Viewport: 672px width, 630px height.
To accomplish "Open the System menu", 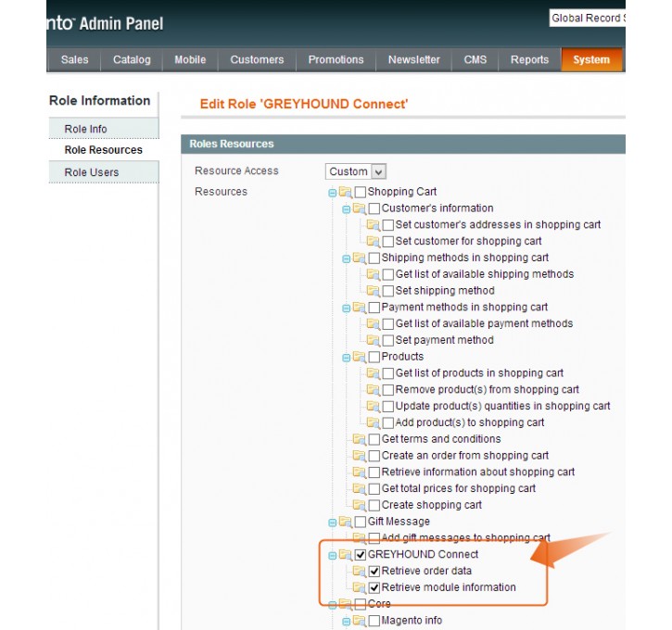I will tap(591, 60).
